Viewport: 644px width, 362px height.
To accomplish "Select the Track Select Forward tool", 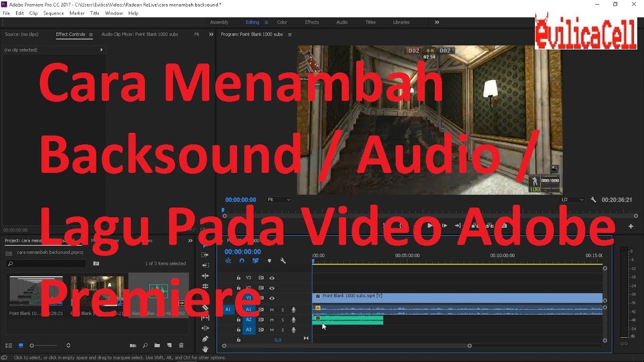I will [x=205, y=255].
